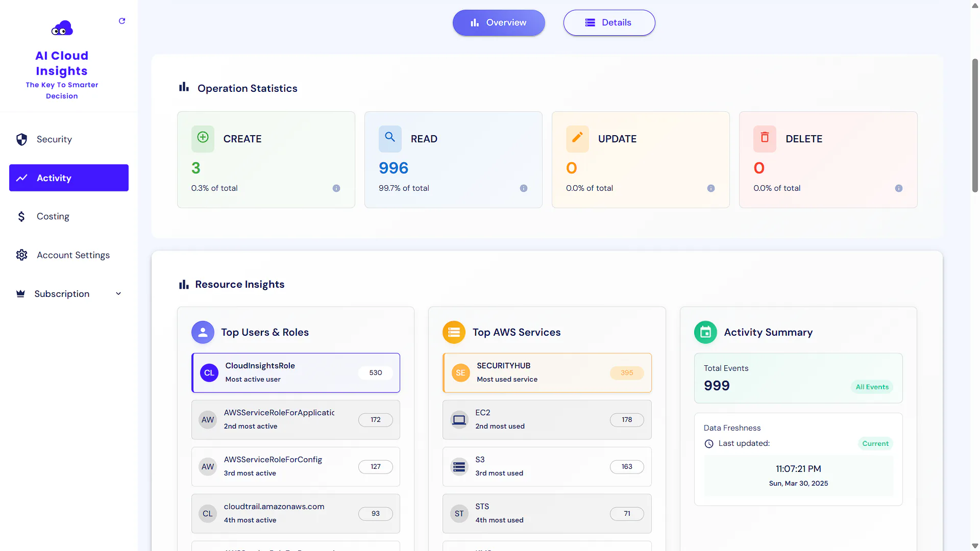The image size is (980, 551).
Task: Select the Activity menu item
Action: pyautogui.click(x=69, y=178)
